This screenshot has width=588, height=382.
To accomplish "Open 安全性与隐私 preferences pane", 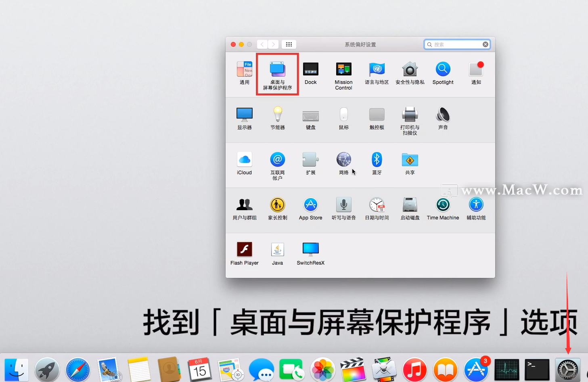I will 410,73.
